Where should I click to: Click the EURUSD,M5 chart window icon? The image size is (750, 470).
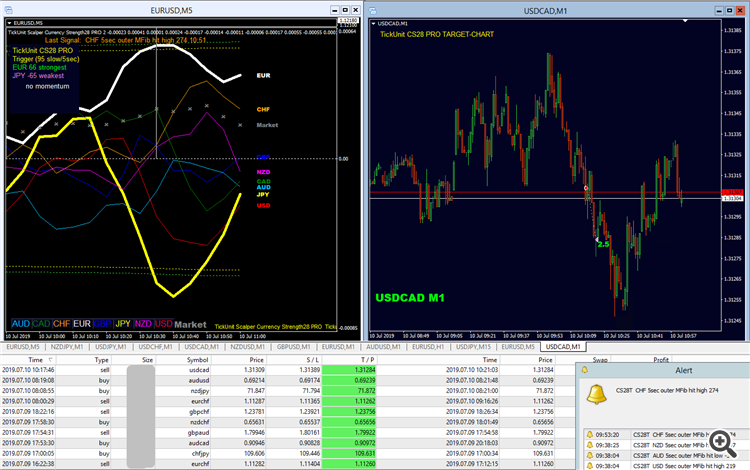pyautogui.click(x=8, y=10)
